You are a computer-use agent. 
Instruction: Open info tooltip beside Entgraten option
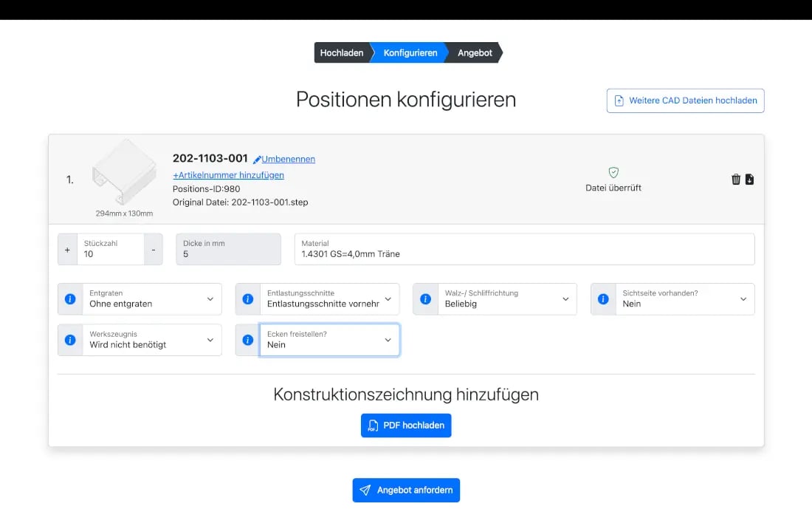point(69,298)
